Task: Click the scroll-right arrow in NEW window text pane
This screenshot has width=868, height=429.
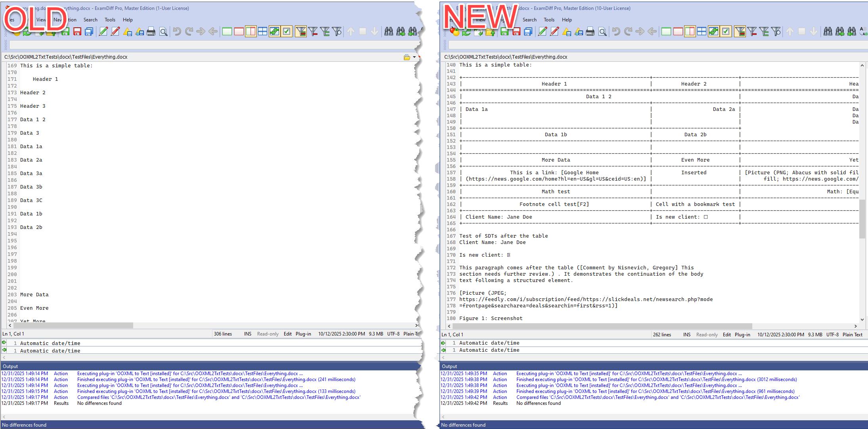Action: tap(855, 326)
